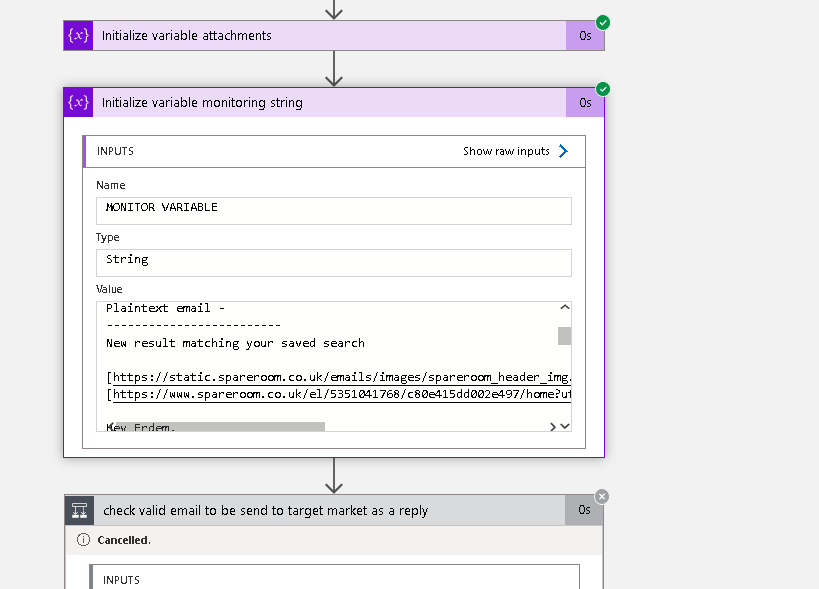Viewport: 819px width, 589px height.
Task: Click the grey cancelled badge on condition step
Action: coord(602,497)
